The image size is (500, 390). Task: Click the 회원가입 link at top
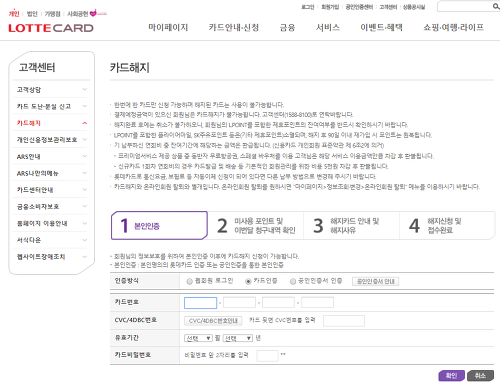pyautogui.click(x=330, y=7)
